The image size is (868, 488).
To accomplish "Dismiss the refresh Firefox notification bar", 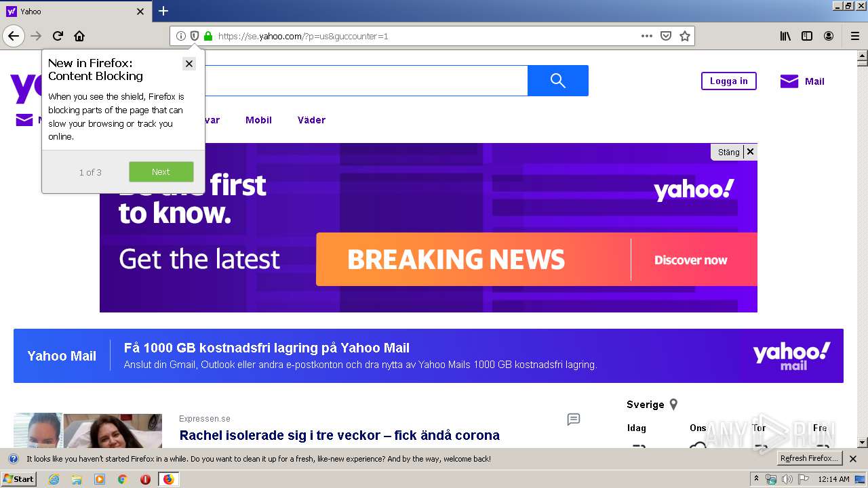I will click(x=853, y=459).
